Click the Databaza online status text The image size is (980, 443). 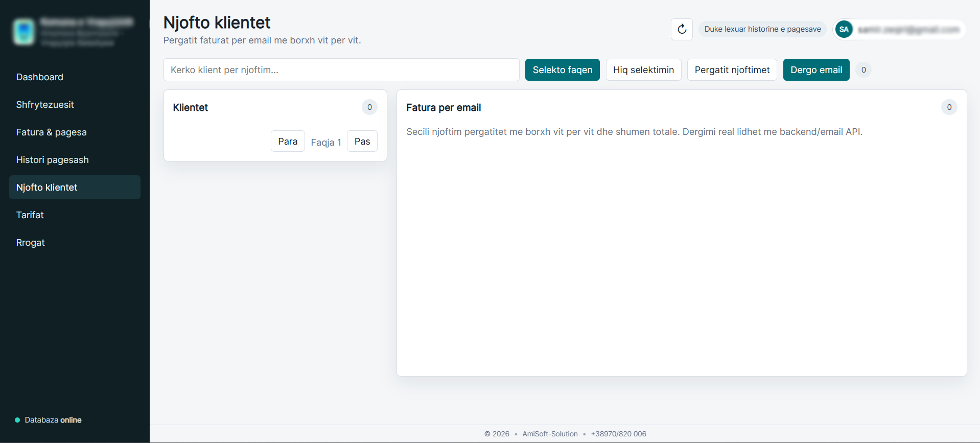53,420
